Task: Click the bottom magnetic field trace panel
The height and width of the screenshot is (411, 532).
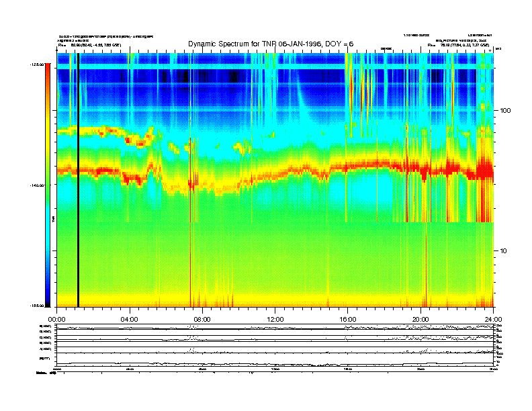Action: [x=275, y=360]
